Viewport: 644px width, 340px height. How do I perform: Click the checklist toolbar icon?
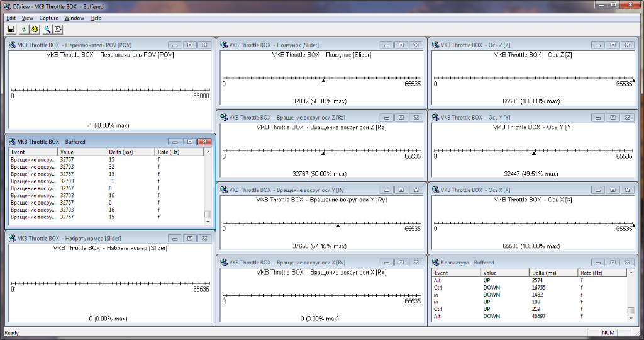(x=58, y=29)
